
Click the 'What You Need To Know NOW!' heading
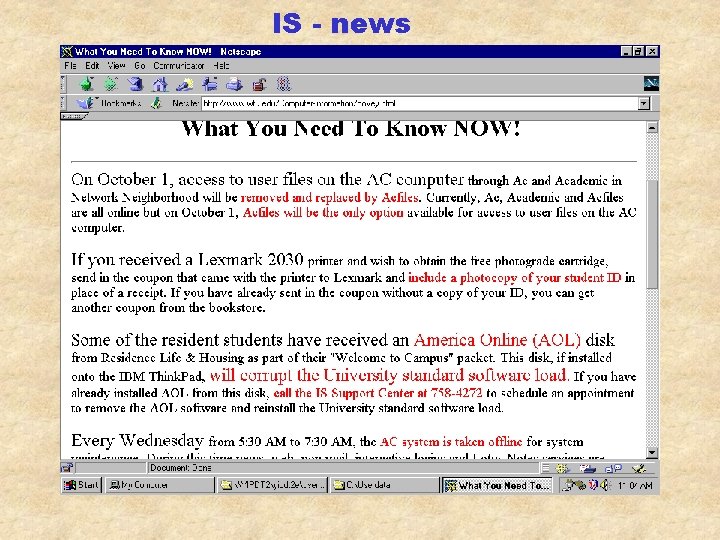[351, 128]
